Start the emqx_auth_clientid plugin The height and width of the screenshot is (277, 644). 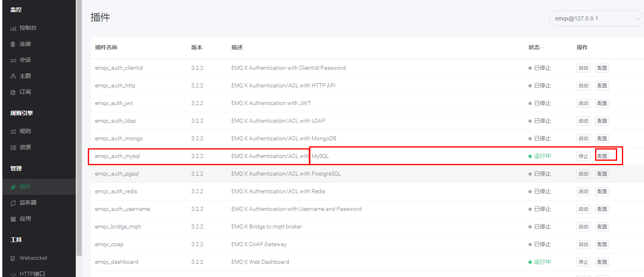(x=583, y=68)
